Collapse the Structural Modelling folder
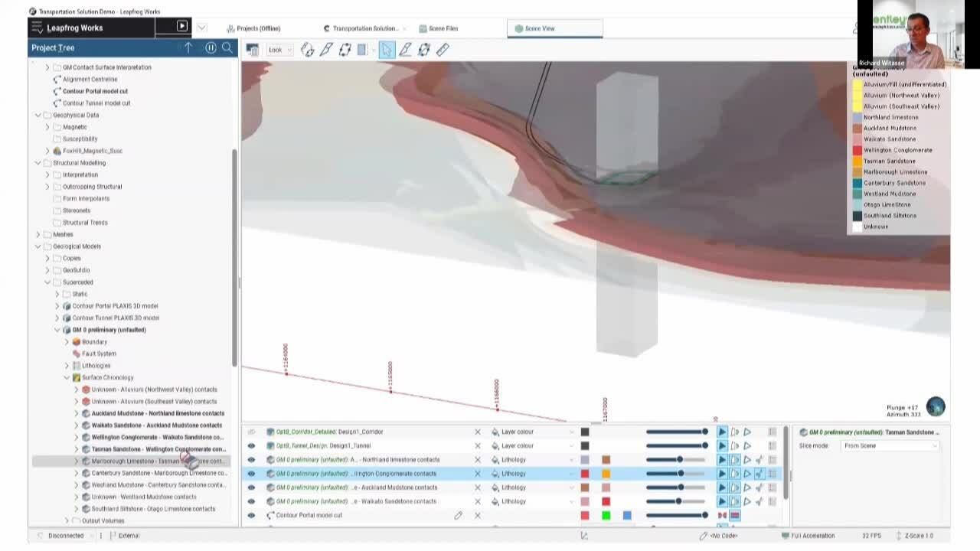The height and width of the screenshot is (551, 980). tap(38, 163)
